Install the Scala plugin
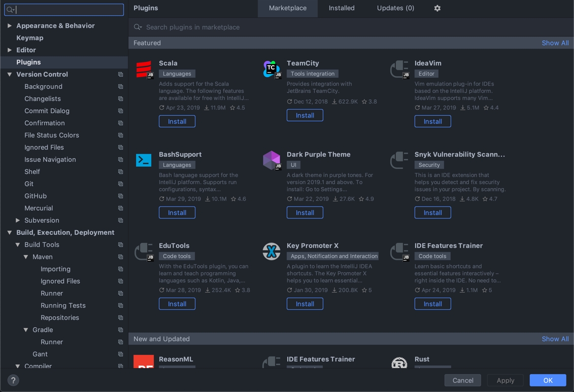 tap(177, 122)
